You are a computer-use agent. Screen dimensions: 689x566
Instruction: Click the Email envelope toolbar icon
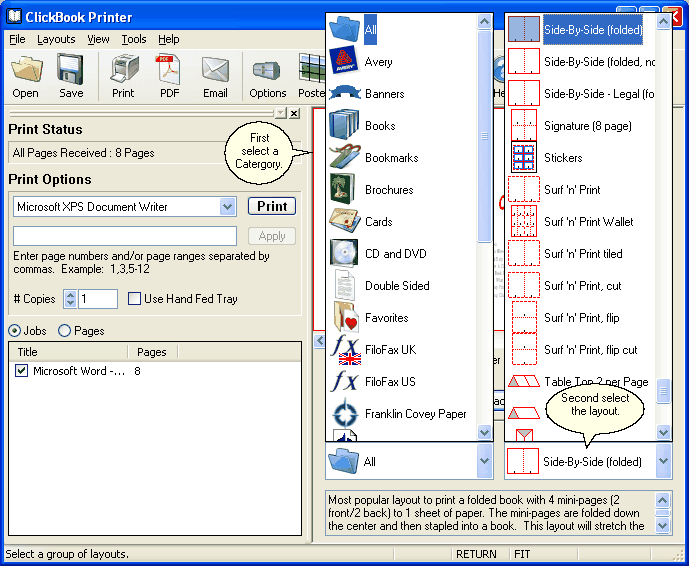point(215,69)
